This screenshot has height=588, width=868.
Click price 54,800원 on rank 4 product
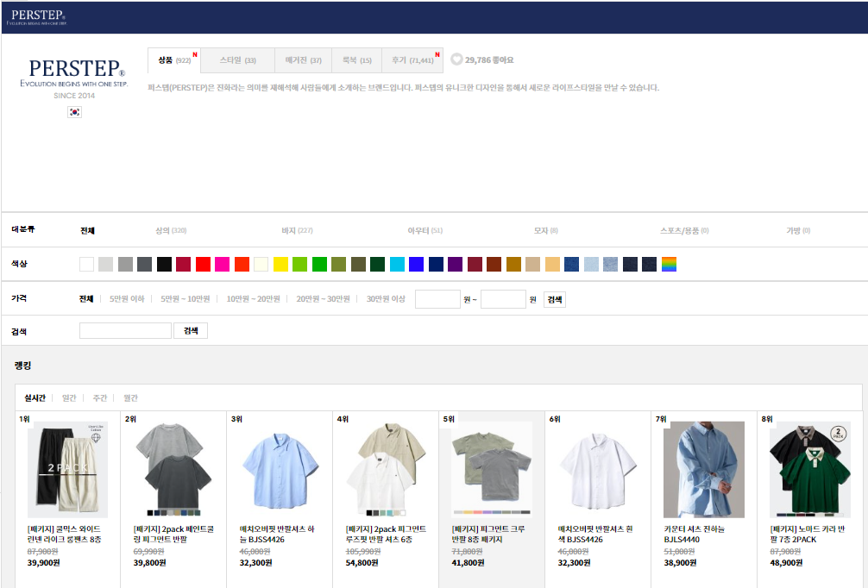(x=362, y=562)
